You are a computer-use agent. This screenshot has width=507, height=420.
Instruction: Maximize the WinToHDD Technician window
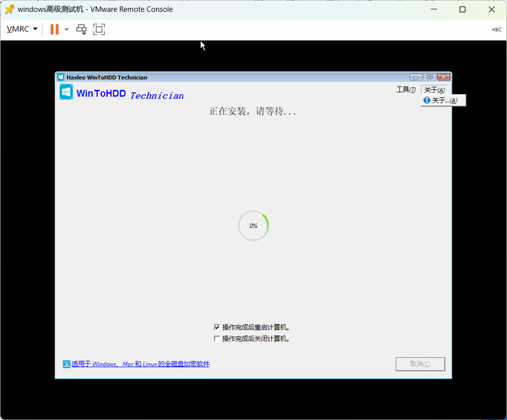coord(430,77)
